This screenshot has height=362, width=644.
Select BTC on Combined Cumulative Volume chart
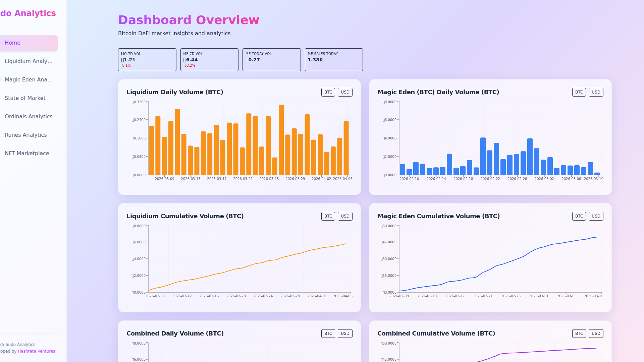coord(579,334)
